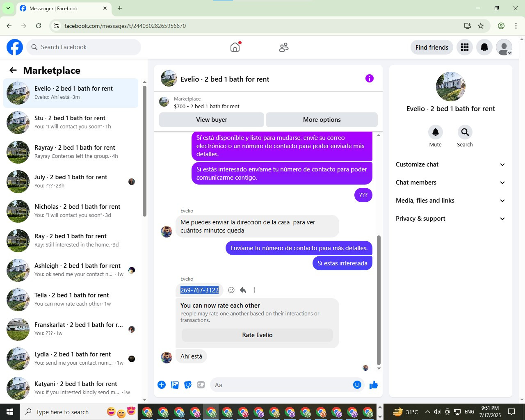Expand Chat members section

click(x=451, y=183)
